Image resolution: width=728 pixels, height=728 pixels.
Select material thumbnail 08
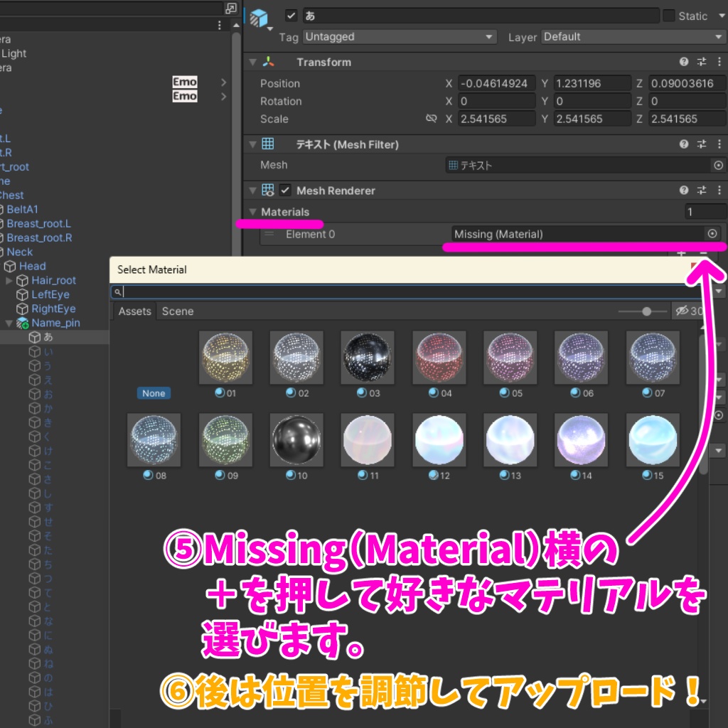(x=154, y=439)
